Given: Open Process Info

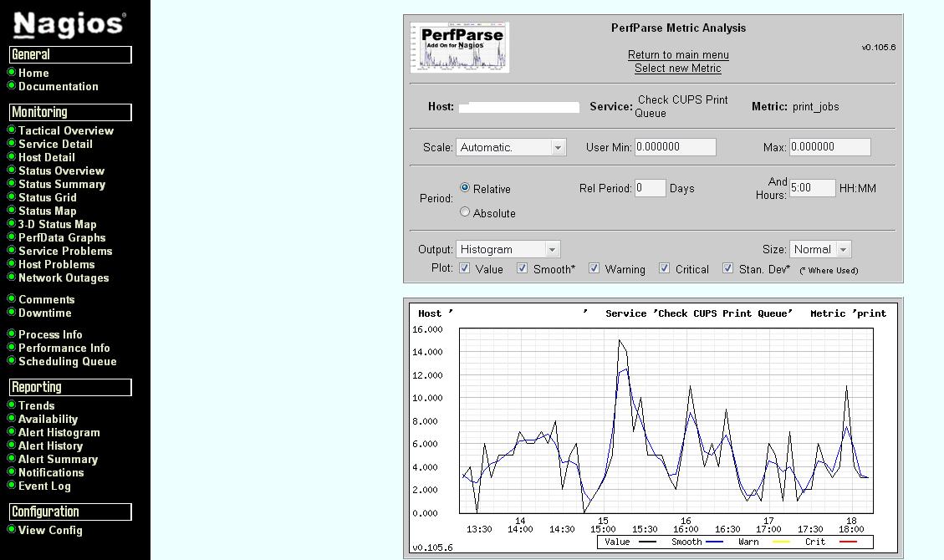Looking at the screenshot, I should coord(50,334).
